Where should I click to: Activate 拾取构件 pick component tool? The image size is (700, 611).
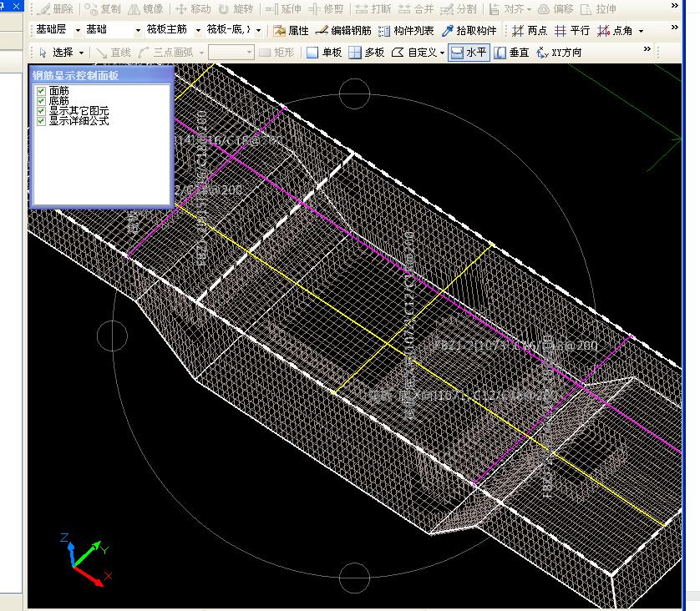469,31
